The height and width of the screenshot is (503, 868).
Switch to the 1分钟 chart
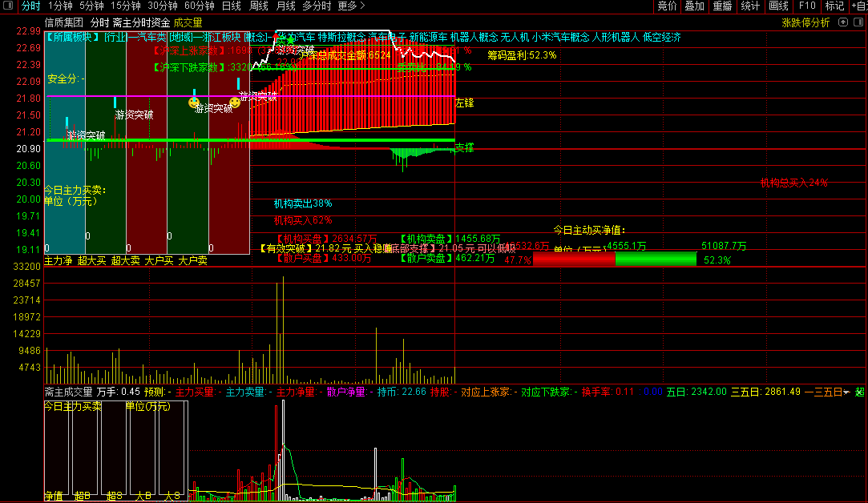pos(60,6)
